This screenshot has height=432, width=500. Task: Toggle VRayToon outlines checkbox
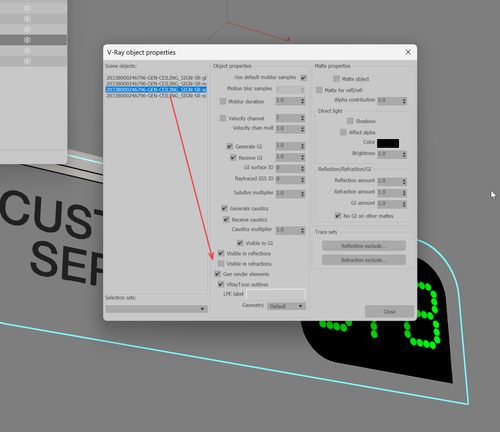221,284
